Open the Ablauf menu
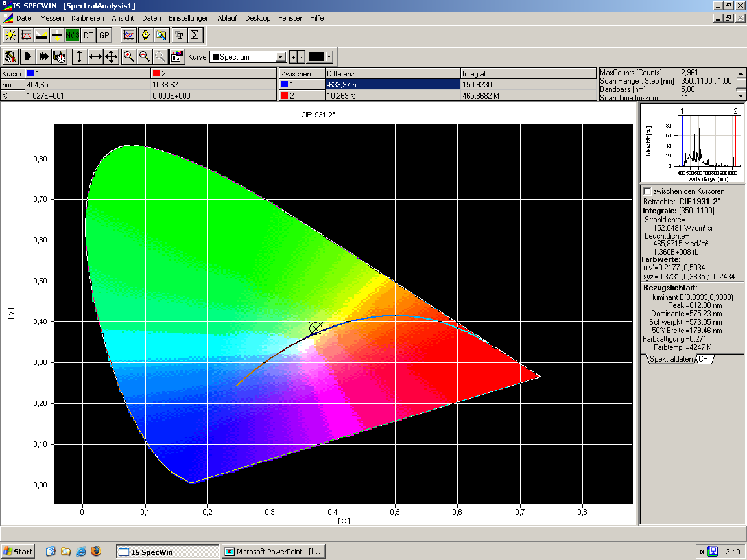The image size is (747, 560). [x=227, y=18]
